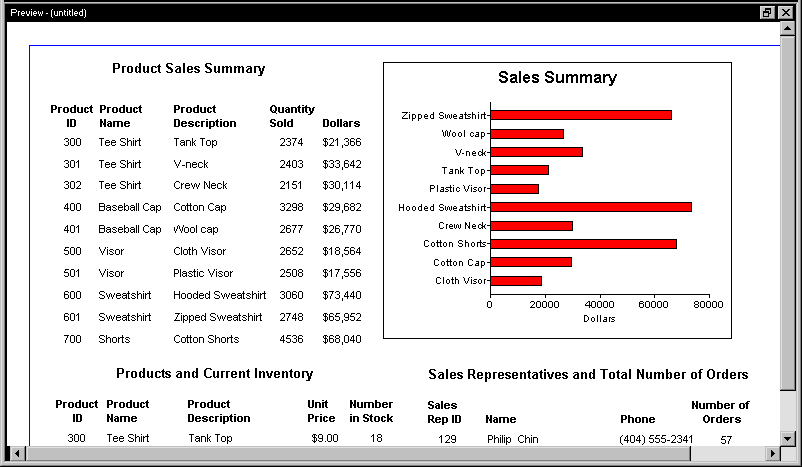Viewport: 802px width, 467px height.
Task: Click the Hooded Sweatshirt red bar
Action: coord(591,207)
